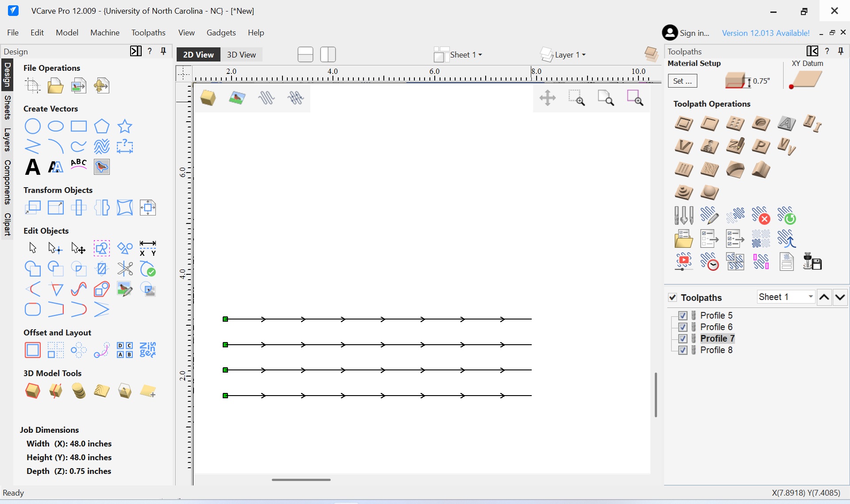Click the Material Setup Set button

682,81
